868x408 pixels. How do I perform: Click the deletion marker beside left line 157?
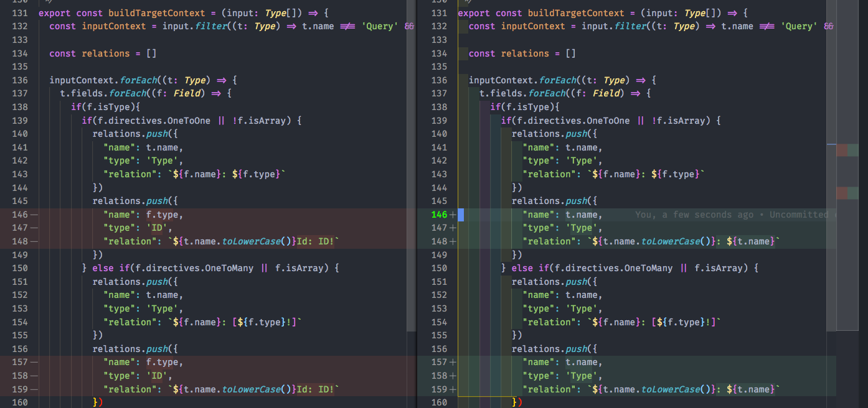tap(35, 362)
